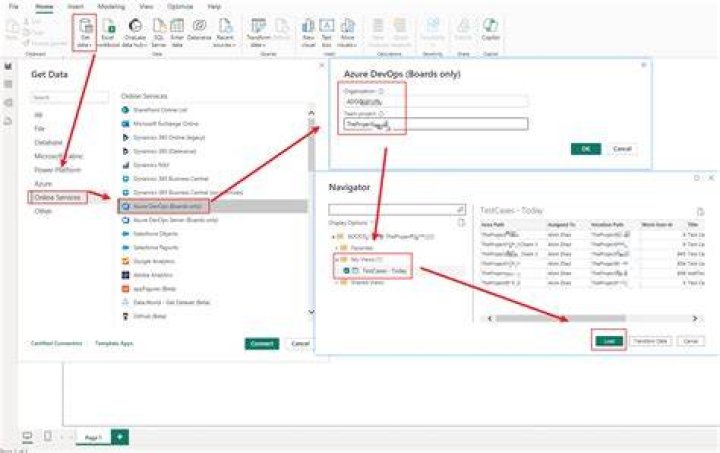Click the refresh icon under Navigator search
The height and width of the screenshot is (453, 720).
pyautogui.click(x=461, y=223)
